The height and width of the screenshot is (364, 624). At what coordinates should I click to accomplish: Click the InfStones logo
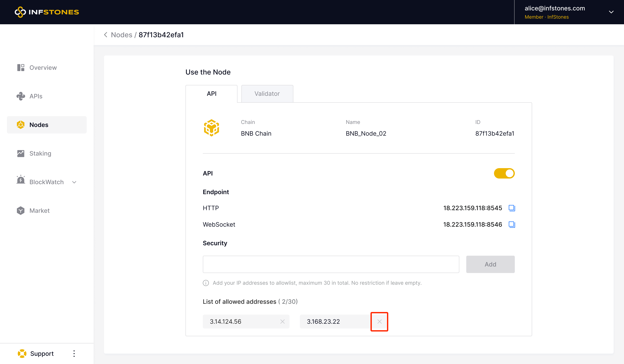pos(47,12)
